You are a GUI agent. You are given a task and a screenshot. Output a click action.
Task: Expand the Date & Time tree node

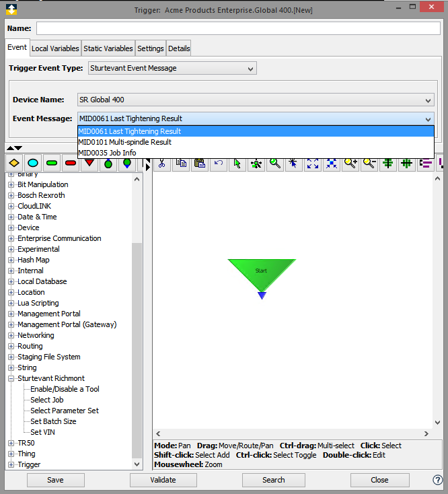tap(11, 217)
